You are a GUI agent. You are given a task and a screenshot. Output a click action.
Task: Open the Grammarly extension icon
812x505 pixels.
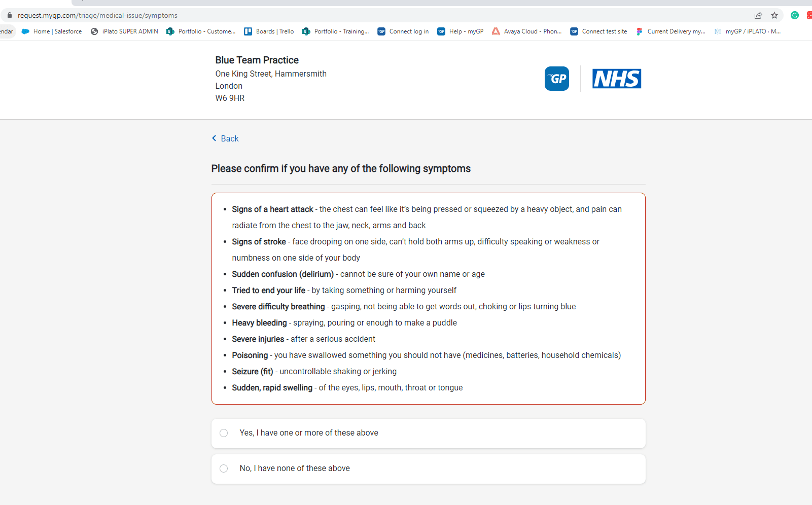(795, 15)
